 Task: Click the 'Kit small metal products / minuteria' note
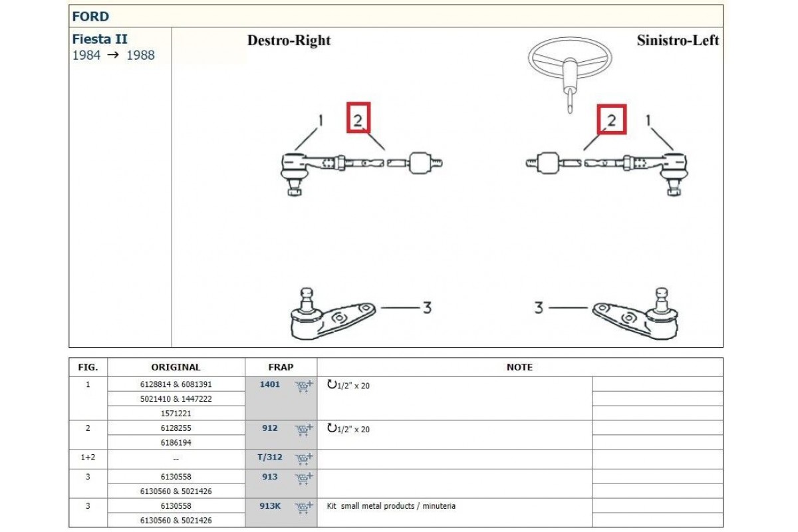point(392,506)
